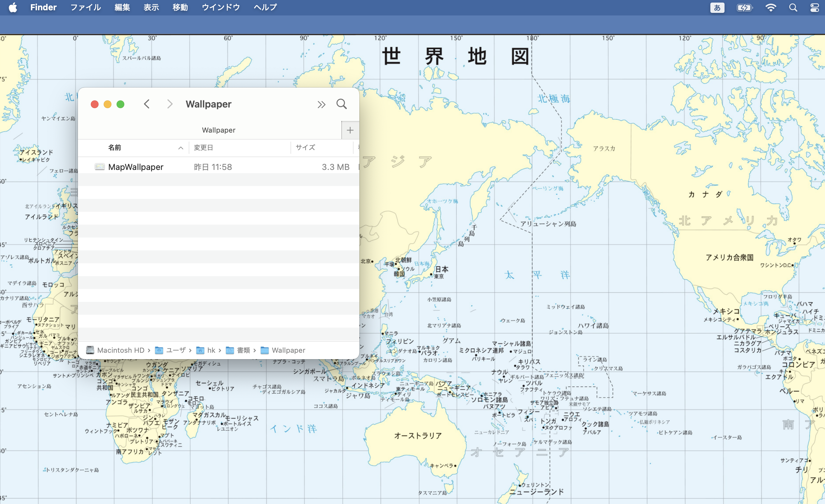This screenshot has width=825, height=504.
Task: Go to Macintosh HD in path bar
Action: click(116, 350)
